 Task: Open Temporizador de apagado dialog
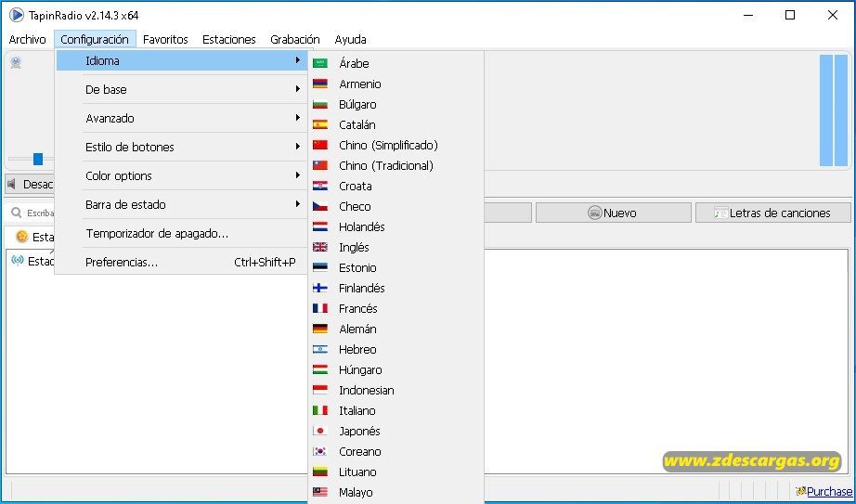182,234
